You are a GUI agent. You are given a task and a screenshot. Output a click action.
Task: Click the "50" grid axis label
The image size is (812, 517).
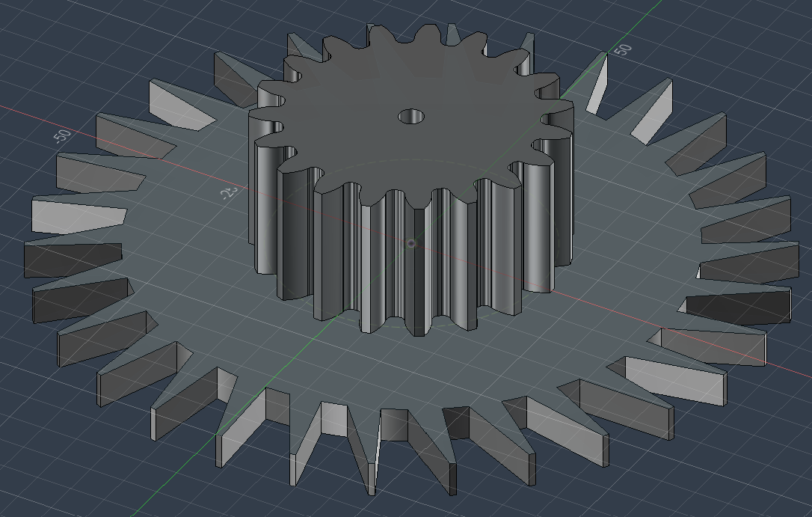[623, 49]
